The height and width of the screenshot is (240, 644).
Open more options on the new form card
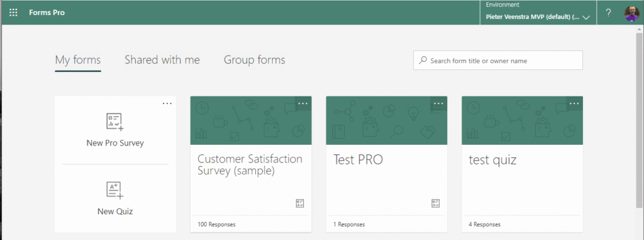pyautogui.click(x=167, y=103)
